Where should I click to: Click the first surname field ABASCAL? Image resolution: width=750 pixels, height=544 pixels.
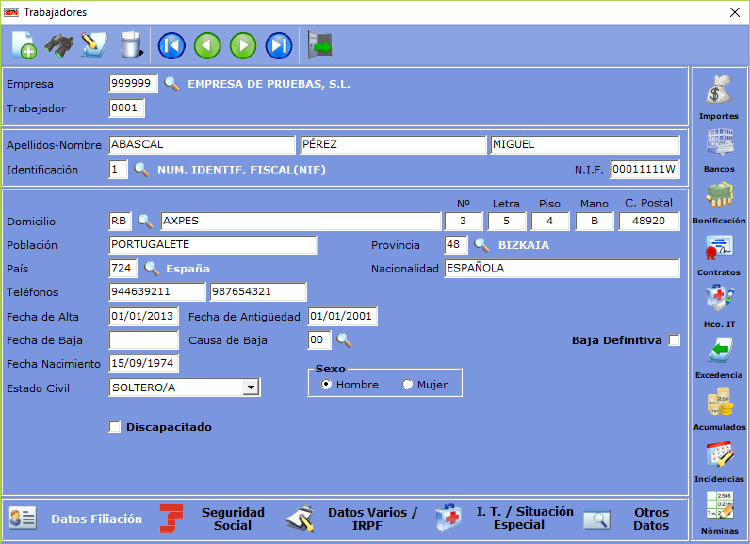tap(202, 144)
